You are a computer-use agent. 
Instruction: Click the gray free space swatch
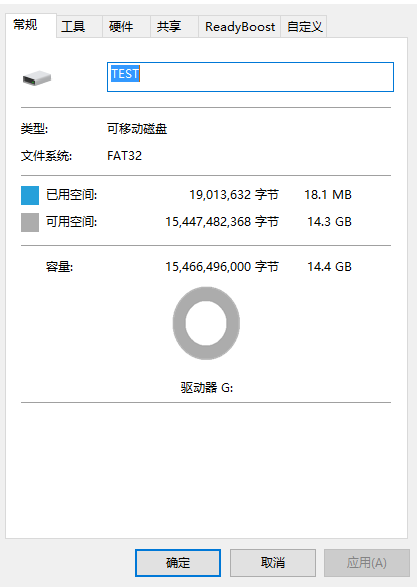30,222
